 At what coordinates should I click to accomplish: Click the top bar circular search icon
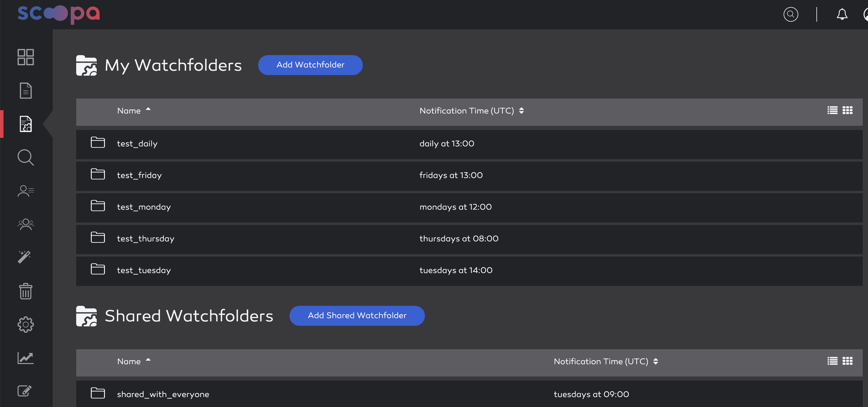[x=791, y=14]
